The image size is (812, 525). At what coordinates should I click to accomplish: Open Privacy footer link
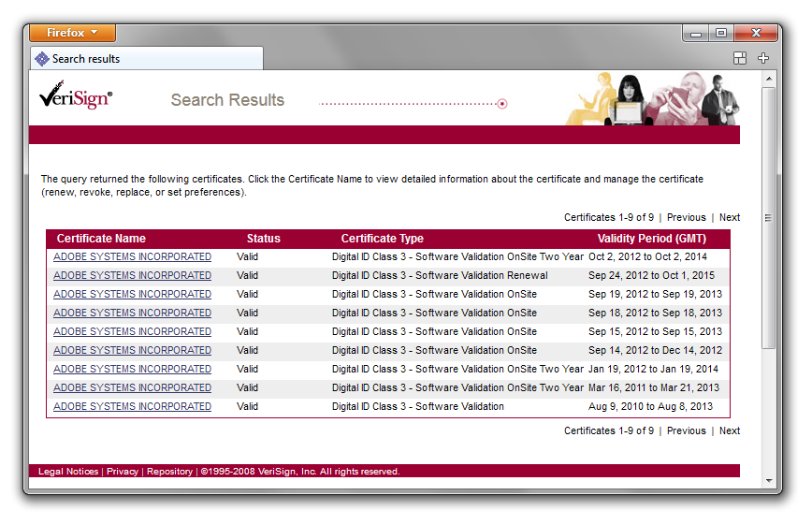tap(123, 471)
